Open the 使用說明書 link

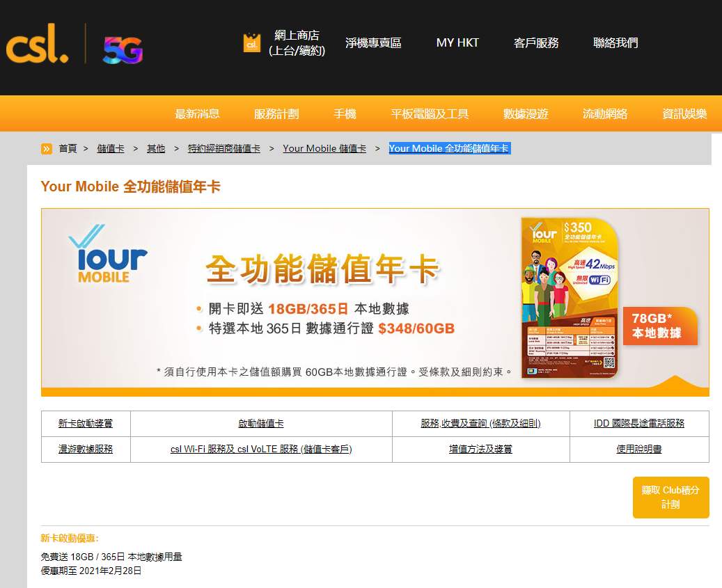(639, 449)
